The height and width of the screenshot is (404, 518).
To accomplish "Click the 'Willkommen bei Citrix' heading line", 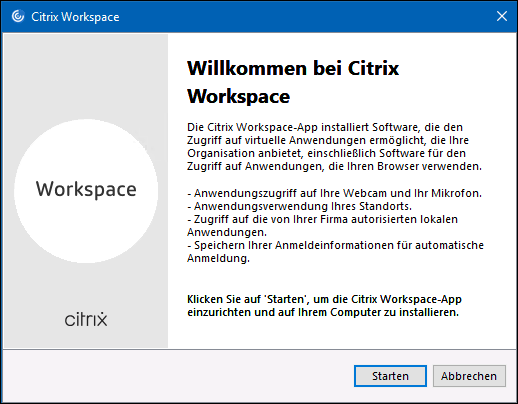I will click(293, 68).
